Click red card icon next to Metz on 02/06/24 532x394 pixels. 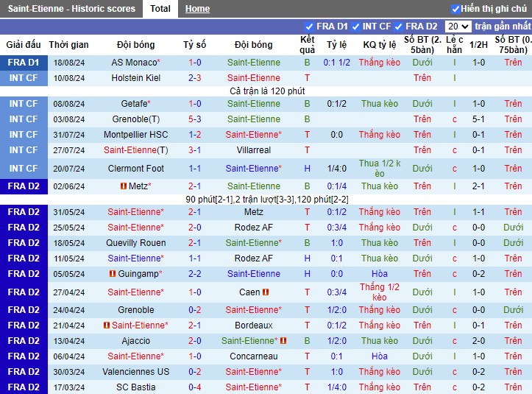point(124,186)
